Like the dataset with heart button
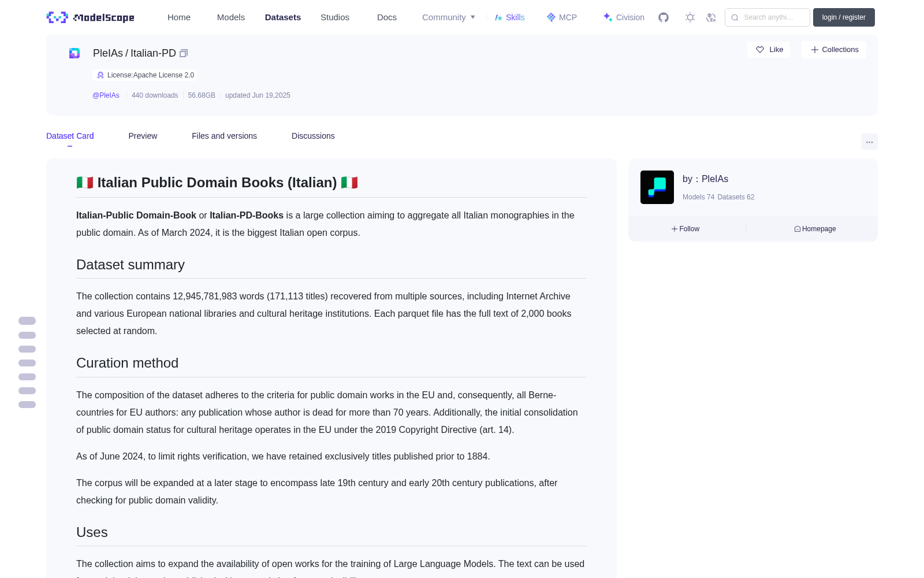 click(769, 50)
